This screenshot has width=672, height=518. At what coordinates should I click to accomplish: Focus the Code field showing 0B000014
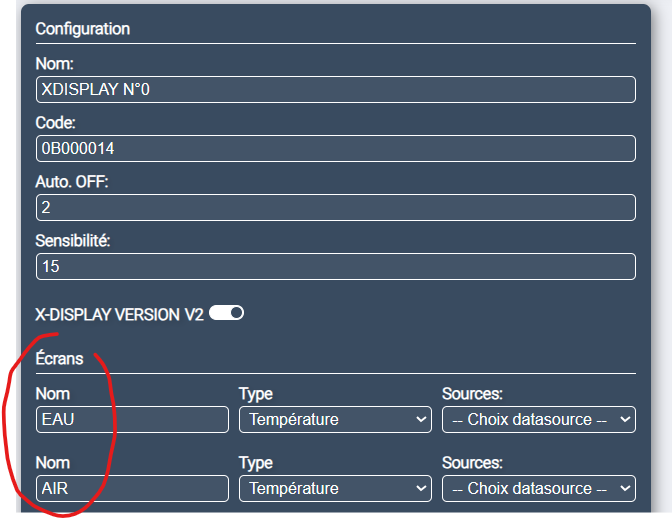point(335,148)
